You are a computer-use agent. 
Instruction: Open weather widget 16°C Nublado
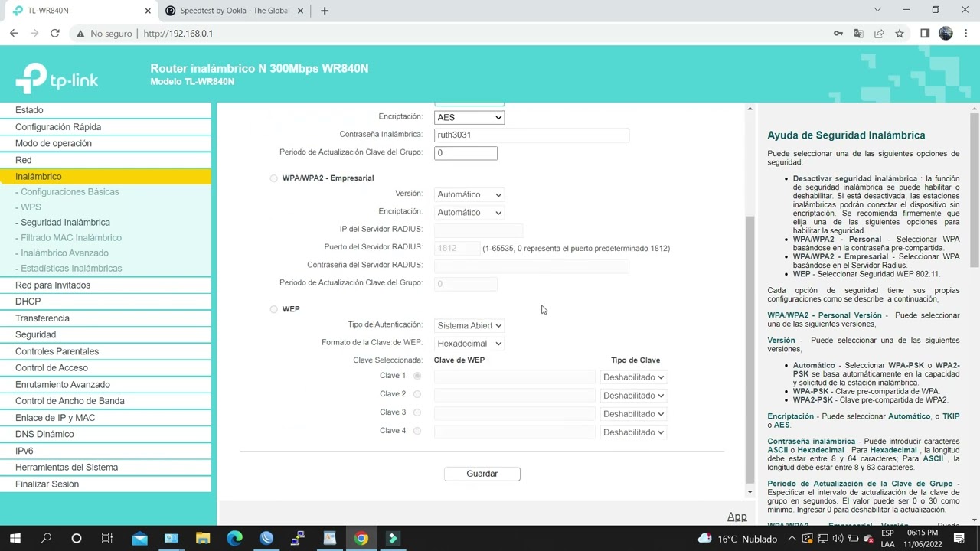737,538
